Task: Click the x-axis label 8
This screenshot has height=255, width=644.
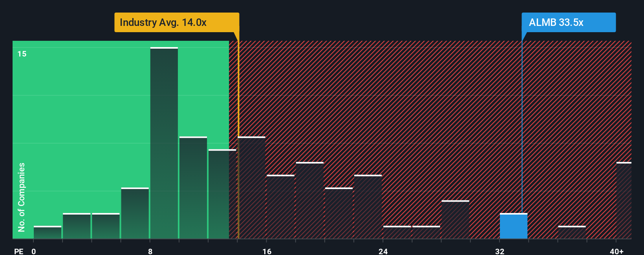Action: pyautogui.click(x=150, y=251)
